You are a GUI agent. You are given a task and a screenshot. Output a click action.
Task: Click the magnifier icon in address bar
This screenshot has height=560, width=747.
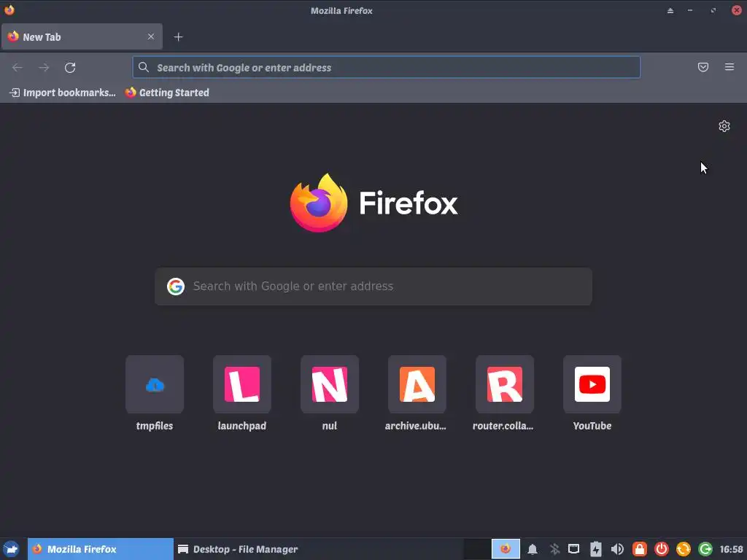pyautogui.click(x=144, y=67)
